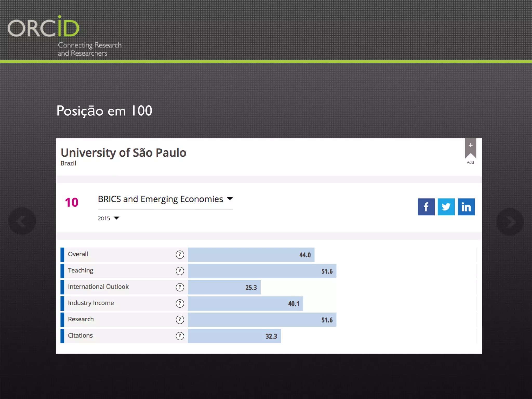Click the Industry Income 40.1 bar
Screen dimensions: 532x399
tap(245, 303)
